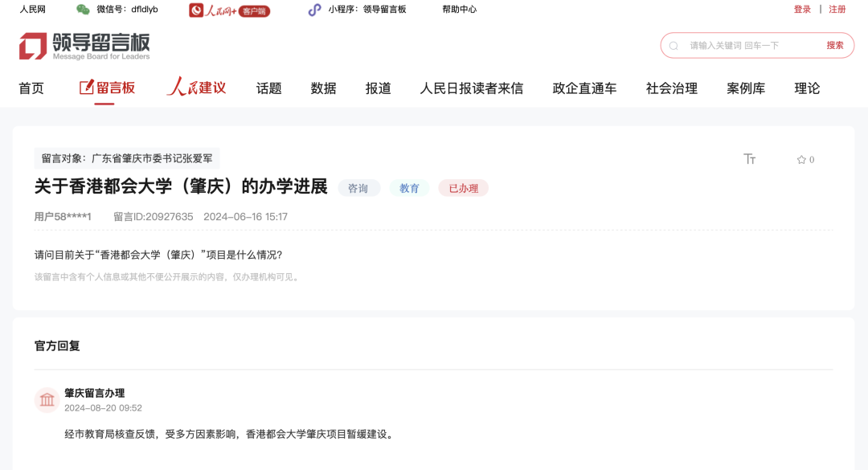
Task: Click the Tt font size icon
Action: point(750,159)
